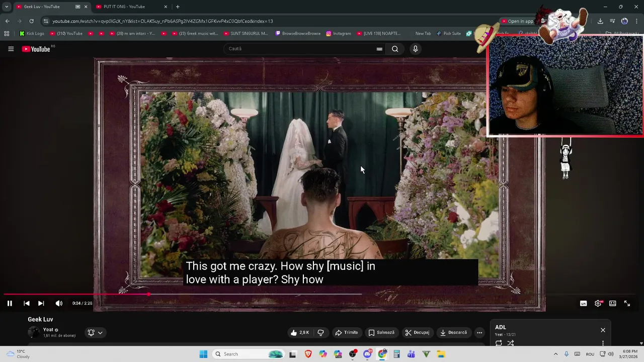The width and height of the screenshot is (644, 362).
Task: Click the magnifier search button
Action: 395,49
